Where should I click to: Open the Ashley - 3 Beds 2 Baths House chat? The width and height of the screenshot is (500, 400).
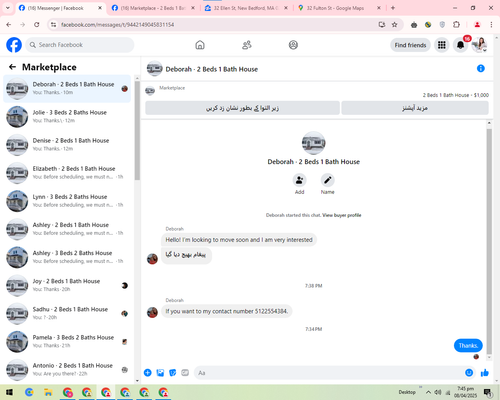[x=67, y=257]
